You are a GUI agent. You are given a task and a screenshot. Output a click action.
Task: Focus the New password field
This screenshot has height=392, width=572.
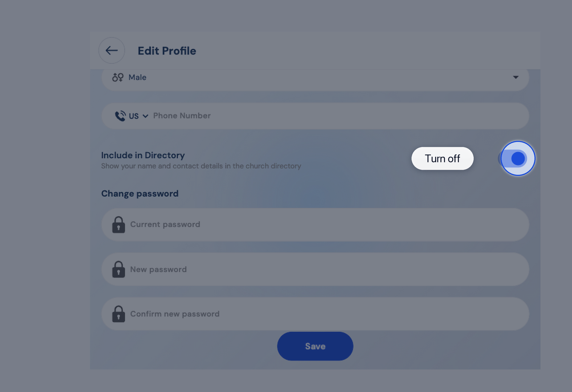point(315,269)
